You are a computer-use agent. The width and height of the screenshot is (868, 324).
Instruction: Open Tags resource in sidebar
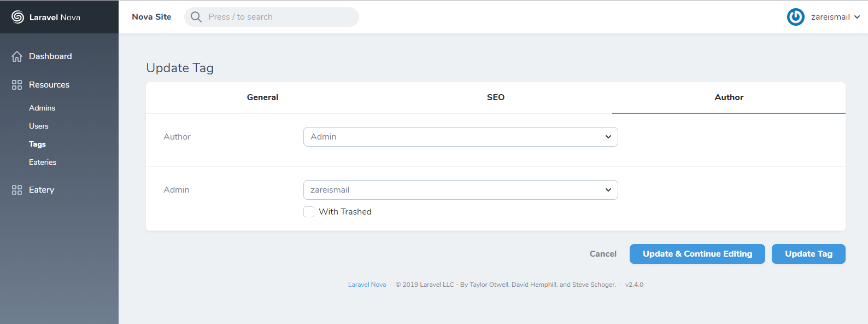(37, 144)
